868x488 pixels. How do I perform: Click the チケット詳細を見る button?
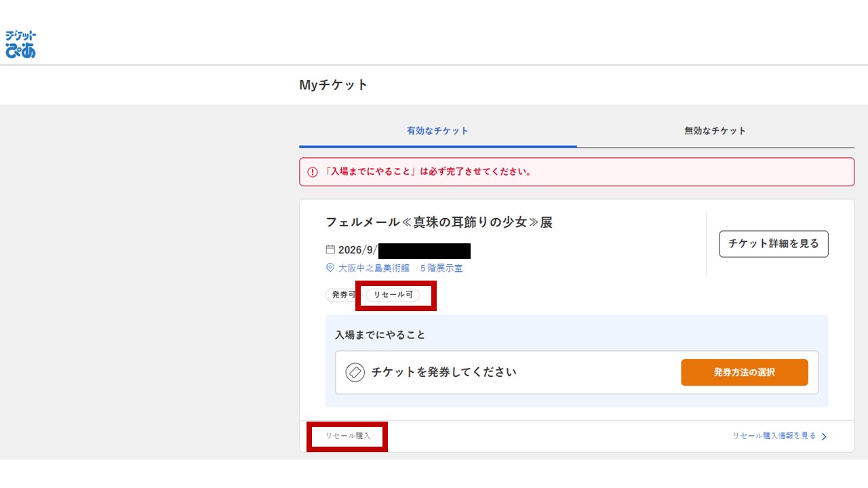[x=774, y=243]
